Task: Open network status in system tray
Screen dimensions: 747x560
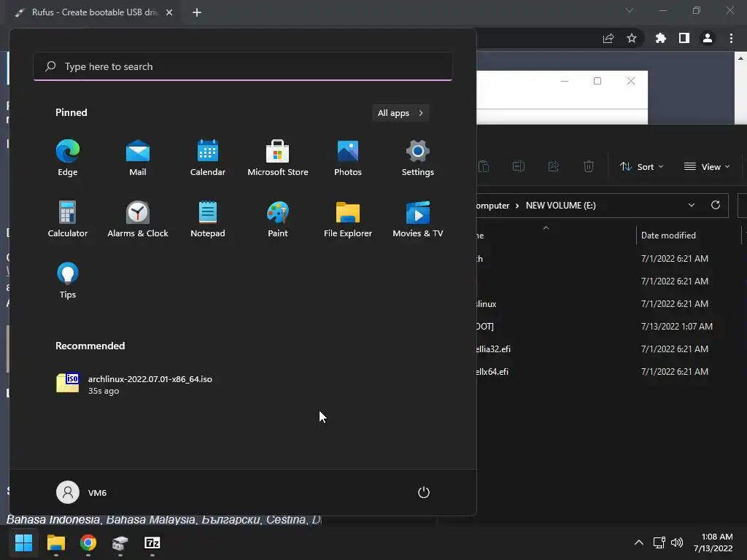Action: coord(659,542)
